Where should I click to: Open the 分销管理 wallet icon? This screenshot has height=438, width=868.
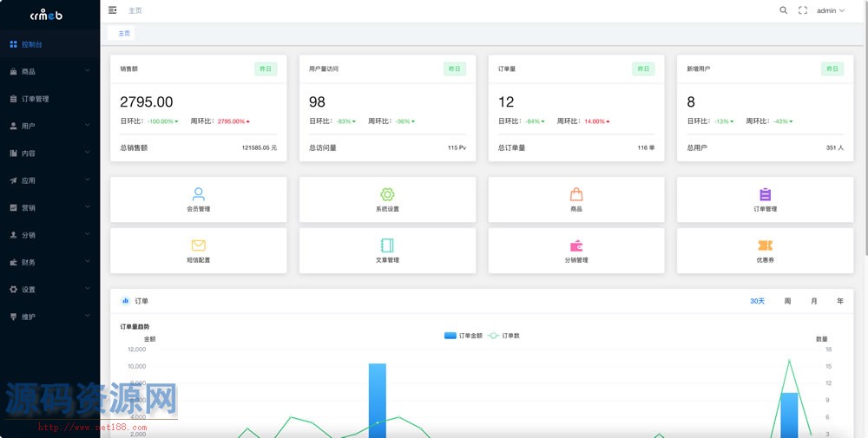click(x=576, y=245)
